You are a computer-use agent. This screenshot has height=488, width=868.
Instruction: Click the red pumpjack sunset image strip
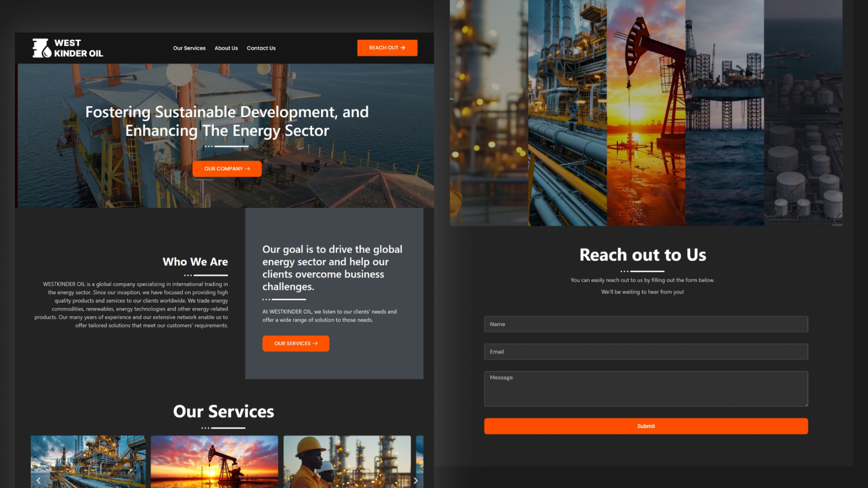pos(646,113)
